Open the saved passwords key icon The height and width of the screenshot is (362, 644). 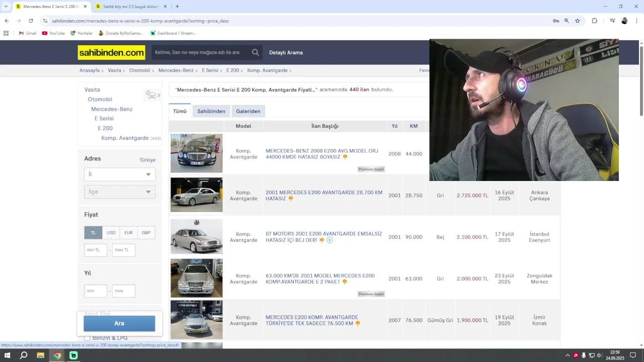click(556, 21)
